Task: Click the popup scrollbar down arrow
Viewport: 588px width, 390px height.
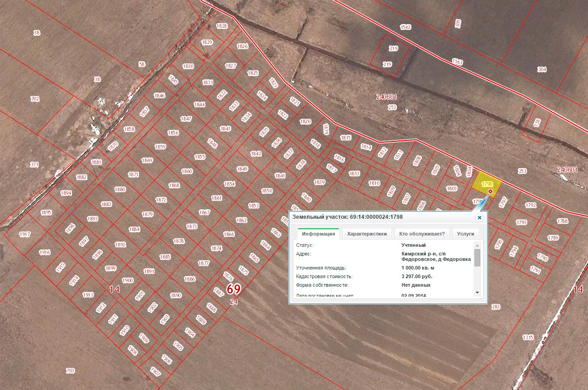Action: pos(477,293)
